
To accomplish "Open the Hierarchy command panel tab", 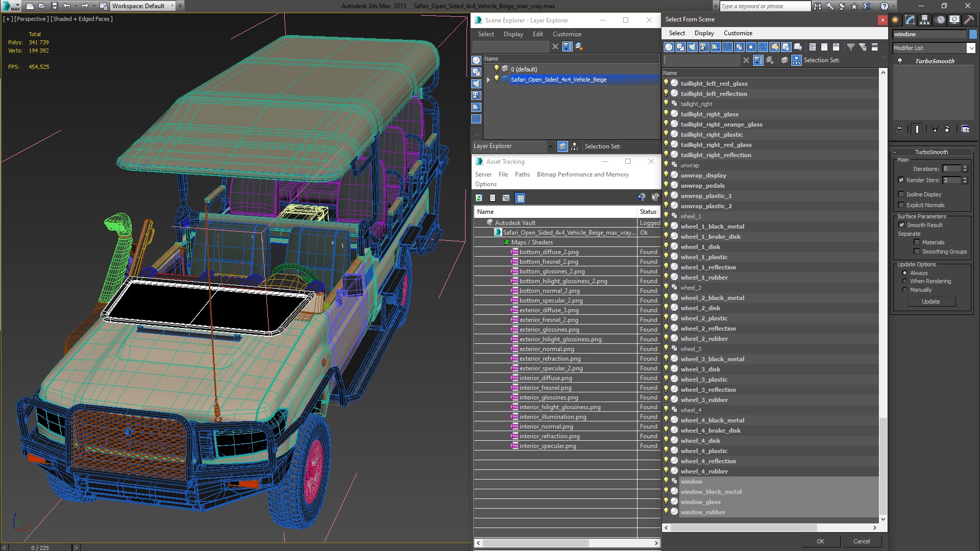I will pos(925,20).
